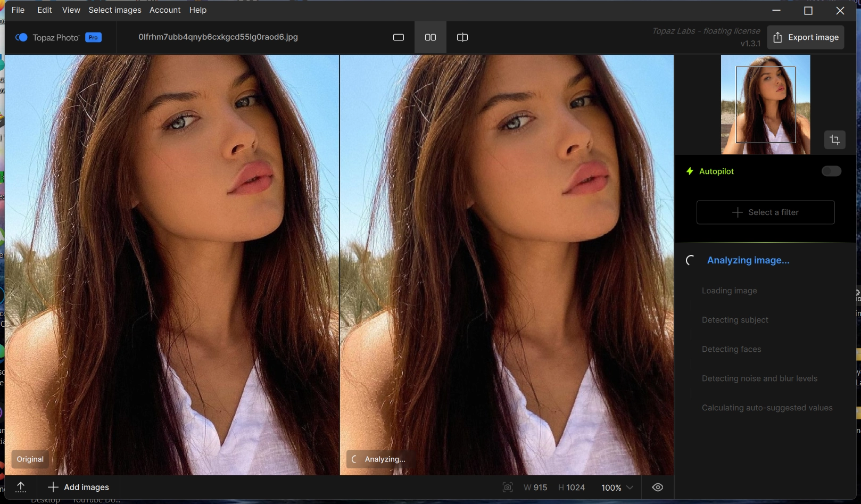Click Detecting noise and blur levels step
The width and height of the screenshot is (861, 504).
point(759,378)
